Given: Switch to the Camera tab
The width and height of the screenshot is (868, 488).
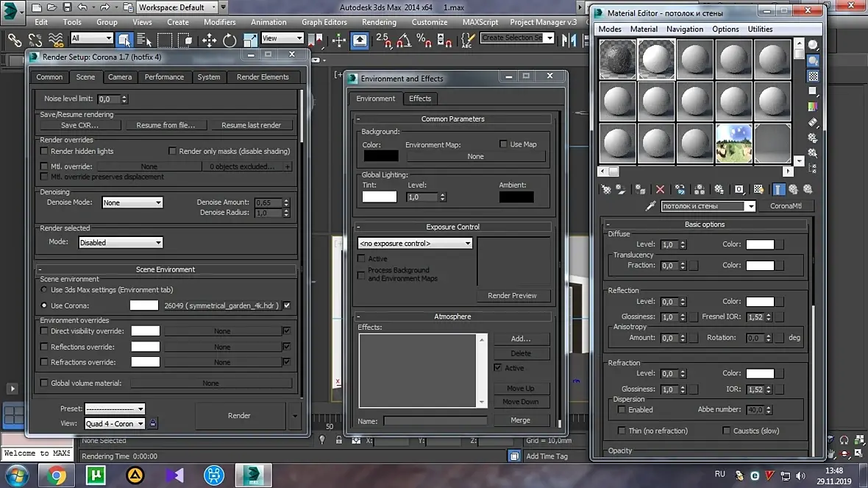Looking at the screenshot, I should pos(120,77).
